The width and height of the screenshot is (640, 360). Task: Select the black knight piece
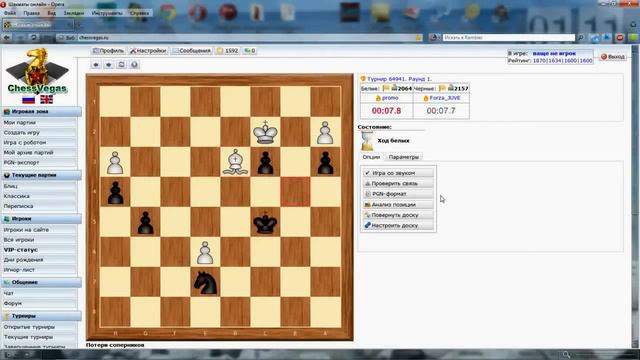[x=205, y=282]
